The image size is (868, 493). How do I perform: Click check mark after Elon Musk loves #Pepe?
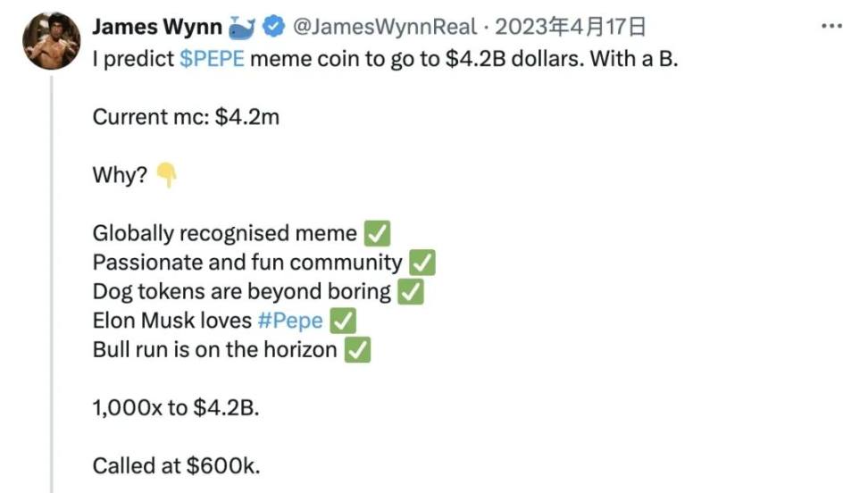point(343,321)
